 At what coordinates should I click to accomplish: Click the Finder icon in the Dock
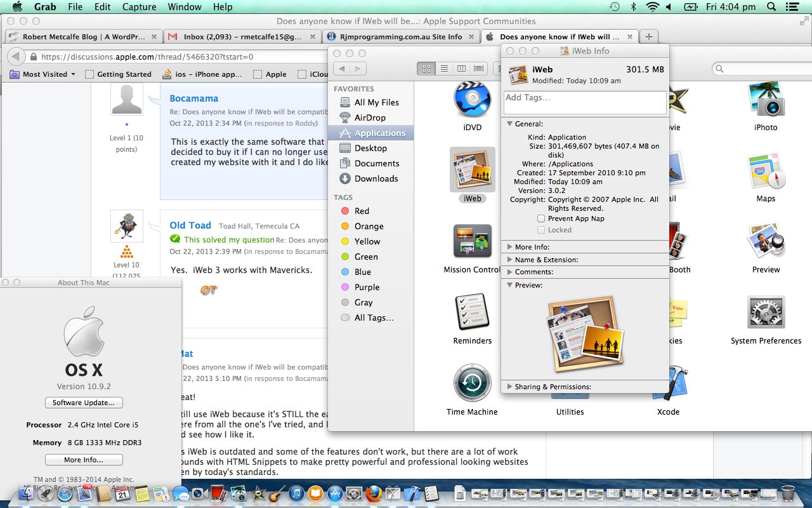point(27,493)
